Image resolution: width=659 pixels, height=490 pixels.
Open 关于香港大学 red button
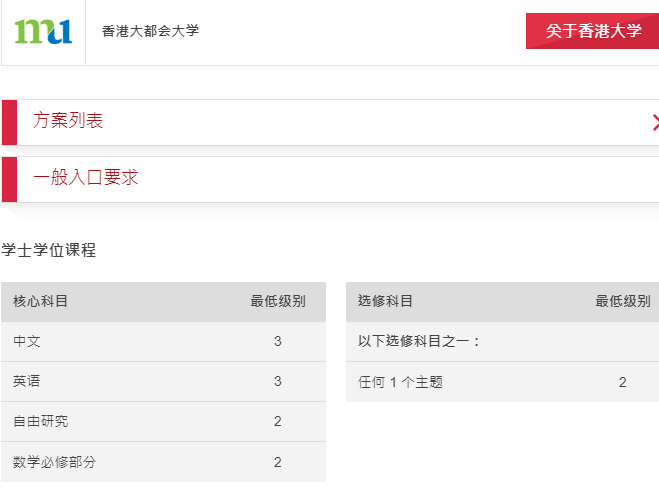pos(592,31)
